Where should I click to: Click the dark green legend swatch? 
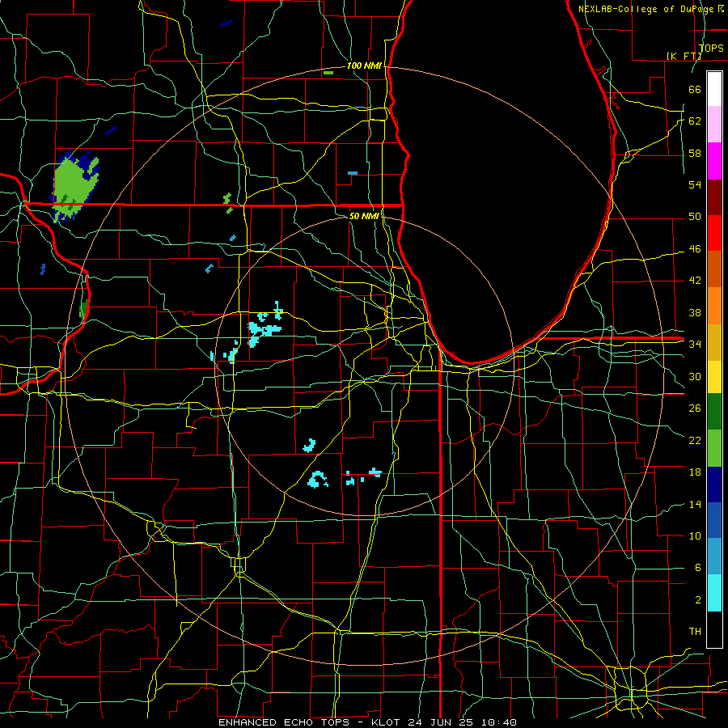pyautogui.click(x=714, y=412)
